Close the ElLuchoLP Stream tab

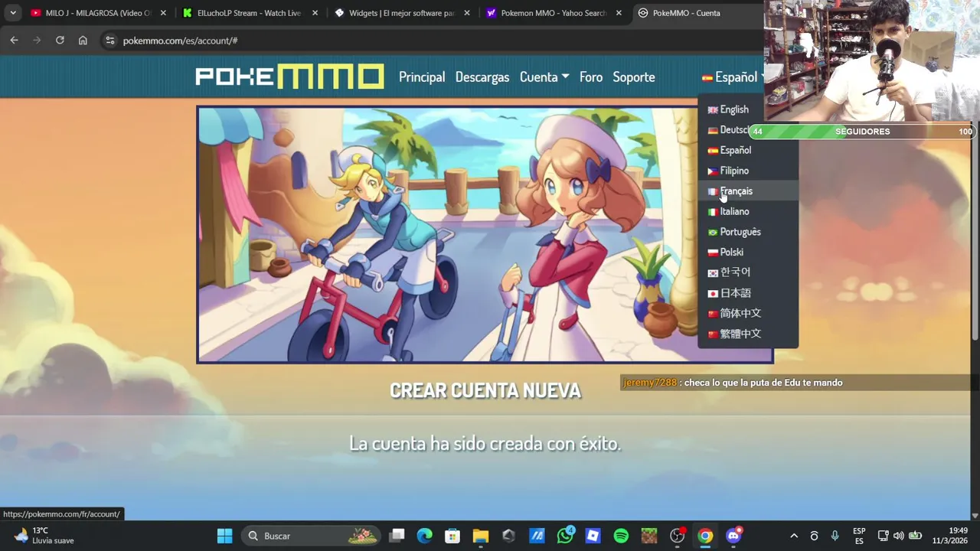coord(315,13)
